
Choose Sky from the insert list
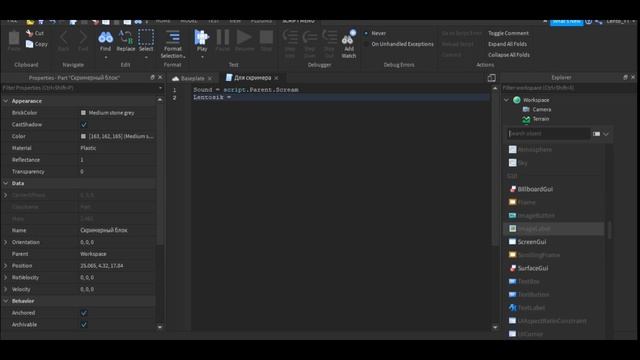pos(522,162)
